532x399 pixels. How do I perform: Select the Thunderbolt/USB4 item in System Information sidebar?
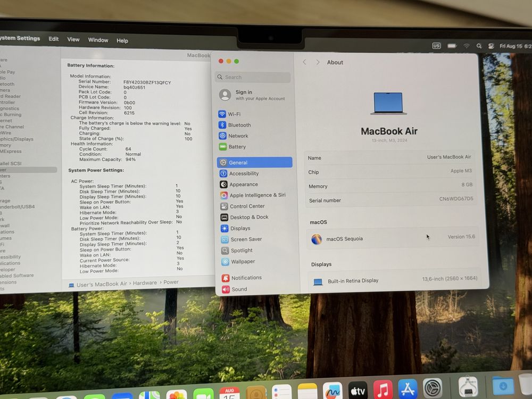tap(18, 206)
